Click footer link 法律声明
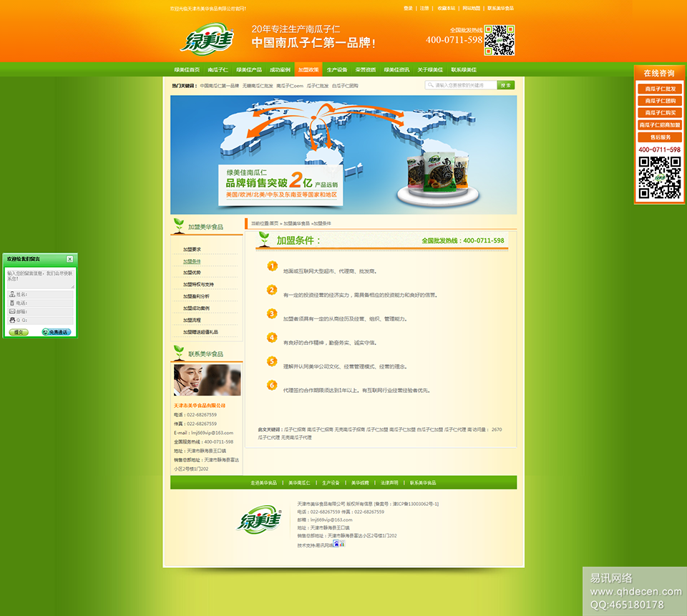This screenshot has height=616, width=687. (x=389, y=483)
